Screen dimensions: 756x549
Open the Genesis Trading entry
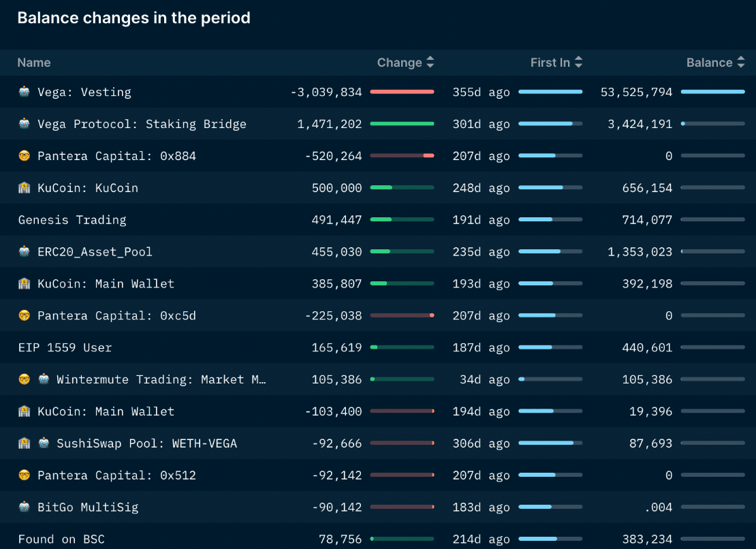pos(72,220)
